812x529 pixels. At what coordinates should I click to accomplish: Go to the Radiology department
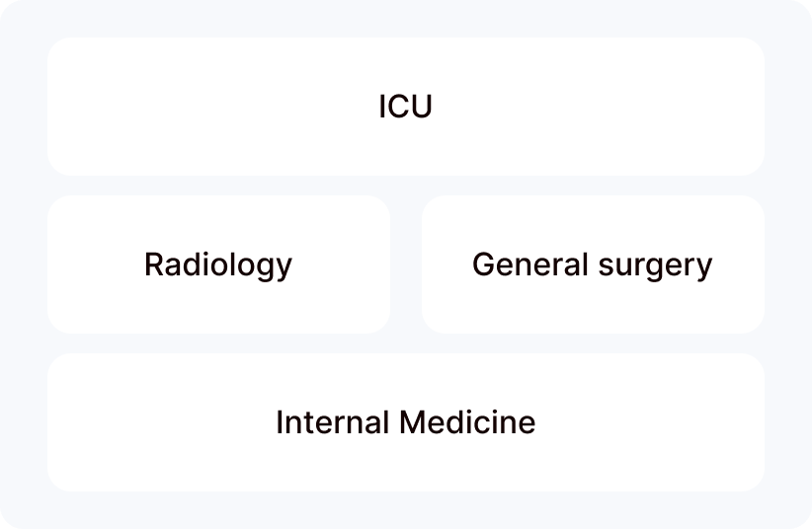coord(218,264)
